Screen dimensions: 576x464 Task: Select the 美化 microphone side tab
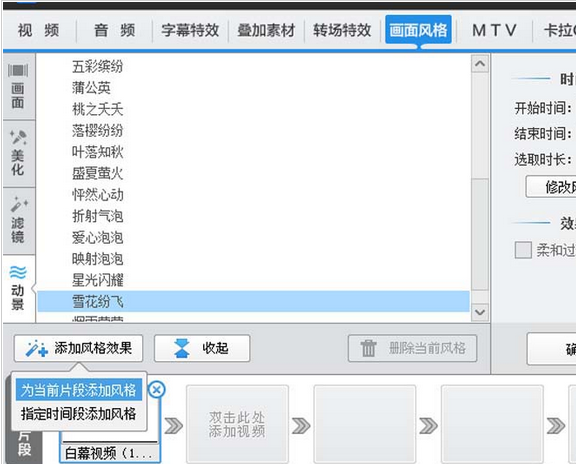(18, 153)
